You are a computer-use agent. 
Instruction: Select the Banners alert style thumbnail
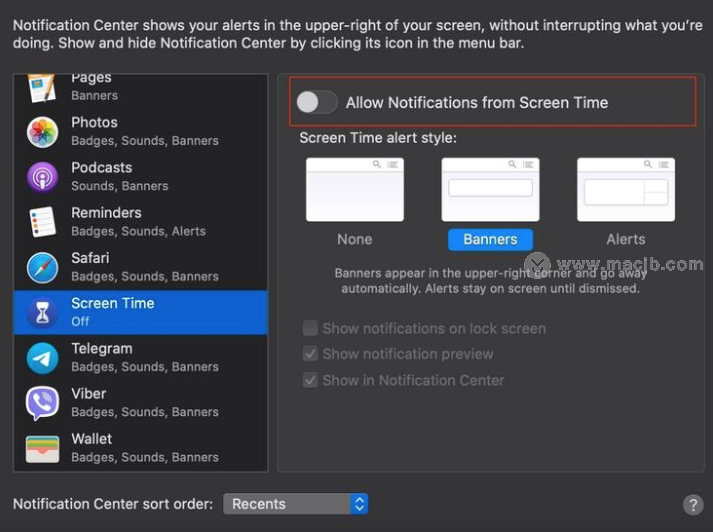pyautogui.click(x=490, y=190)
